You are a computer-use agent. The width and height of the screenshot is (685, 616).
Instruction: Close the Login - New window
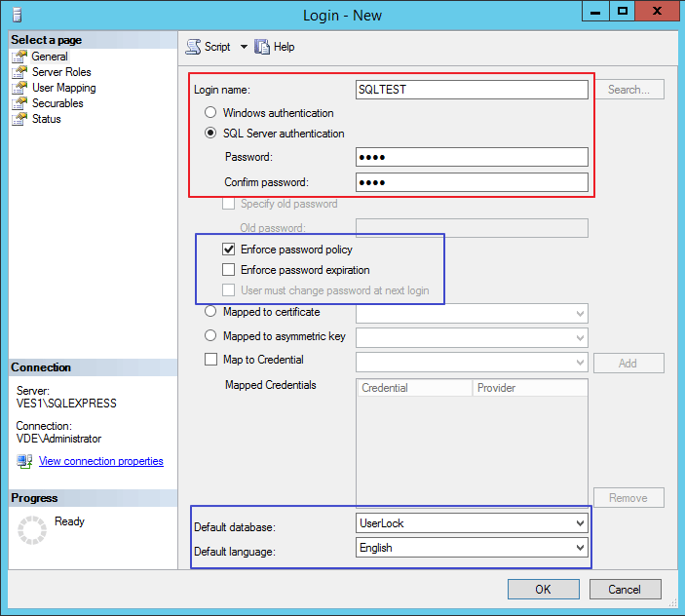657,12
